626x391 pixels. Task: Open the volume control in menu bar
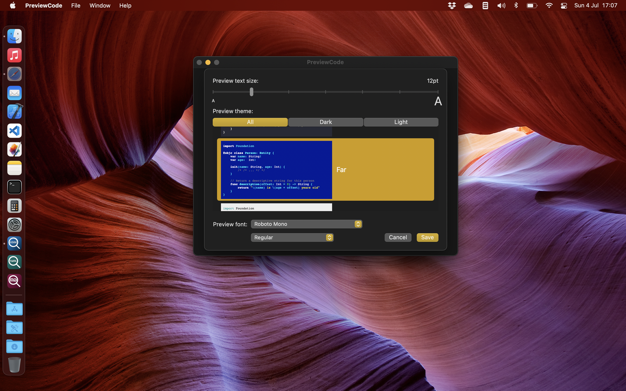point(501,6)
